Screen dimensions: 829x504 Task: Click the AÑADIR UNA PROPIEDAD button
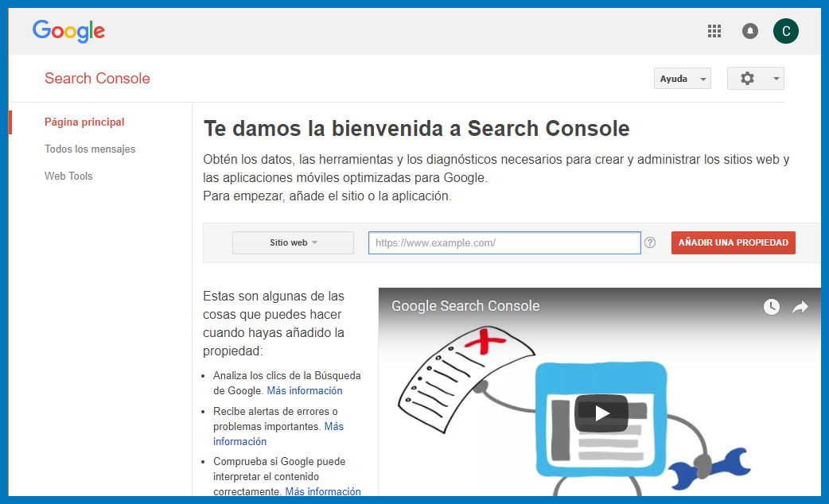tap(734, 242)
